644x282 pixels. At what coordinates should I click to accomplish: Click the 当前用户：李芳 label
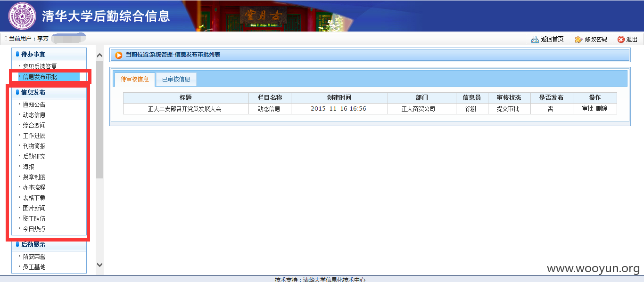tap(29, 39)
